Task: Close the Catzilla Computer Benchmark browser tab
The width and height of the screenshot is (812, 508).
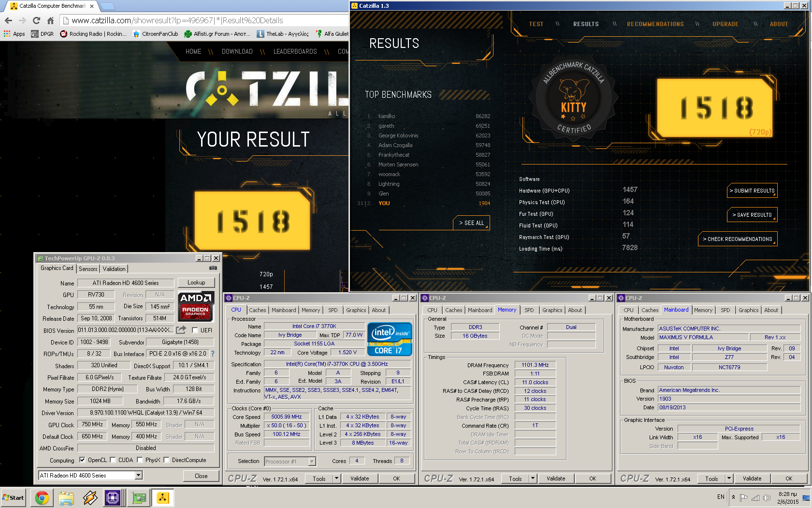Action: click(92, 6)
